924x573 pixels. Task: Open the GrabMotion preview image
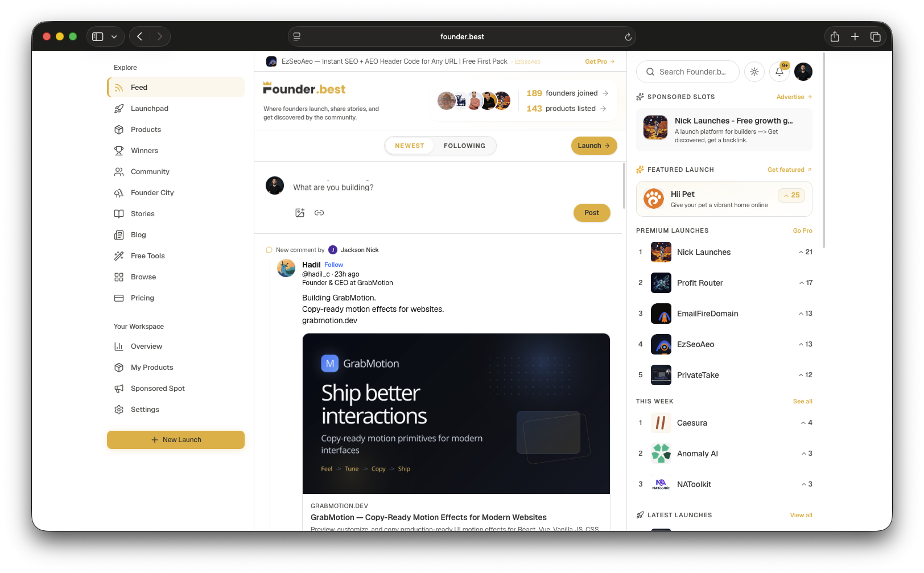coord(456,414)
